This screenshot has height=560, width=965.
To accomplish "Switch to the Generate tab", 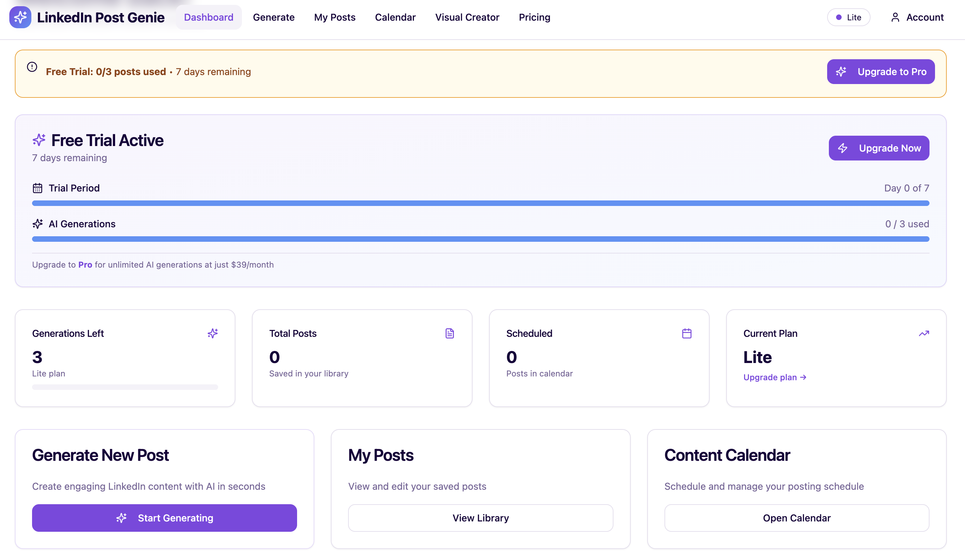I will click(273, 17).
